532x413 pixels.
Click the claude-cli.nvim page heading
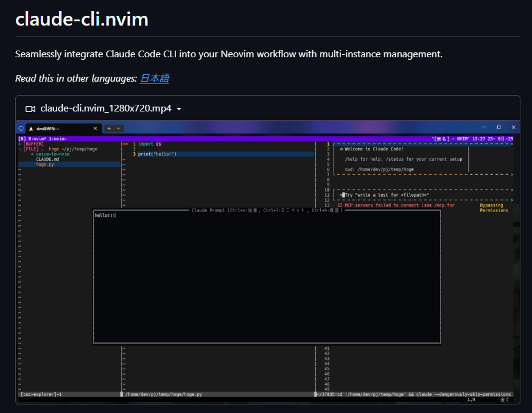[82, 19]
